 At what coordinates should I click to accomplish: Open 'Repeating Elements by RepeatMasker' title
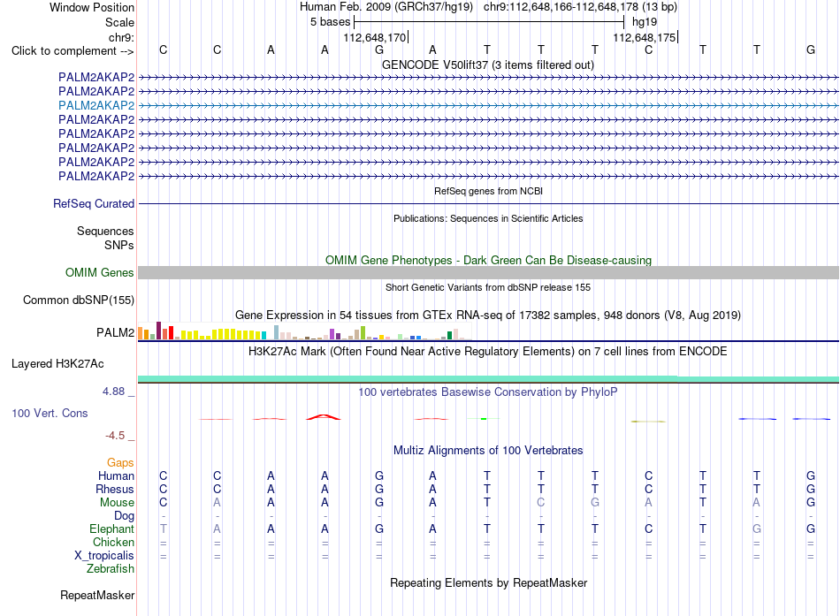488,582
